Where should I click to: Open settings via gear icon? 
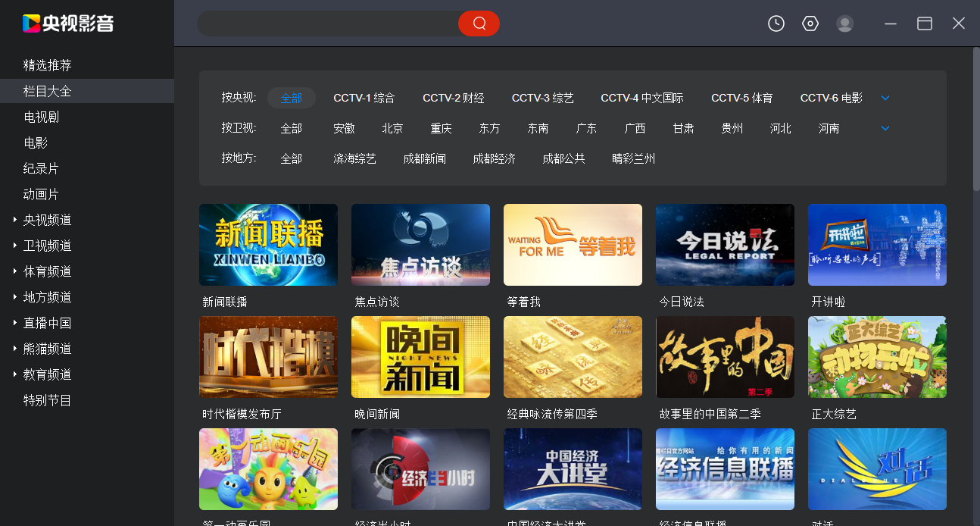pyautogui.click(x=810, y=23)
